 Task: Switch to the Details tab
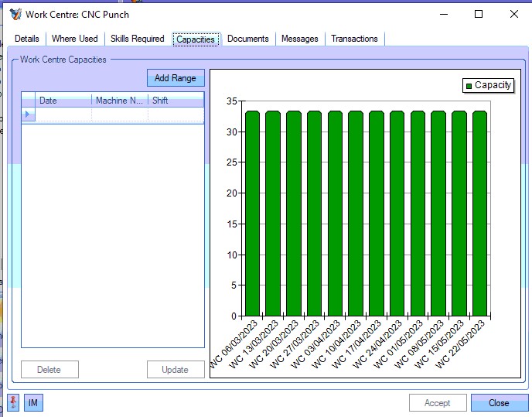[27, 39]
